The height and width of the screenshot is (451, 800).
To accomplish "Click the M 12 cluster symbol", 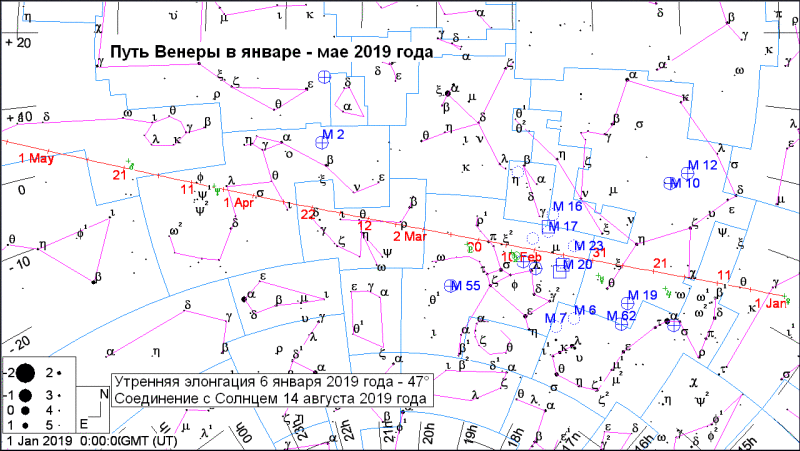I will 687,173.
